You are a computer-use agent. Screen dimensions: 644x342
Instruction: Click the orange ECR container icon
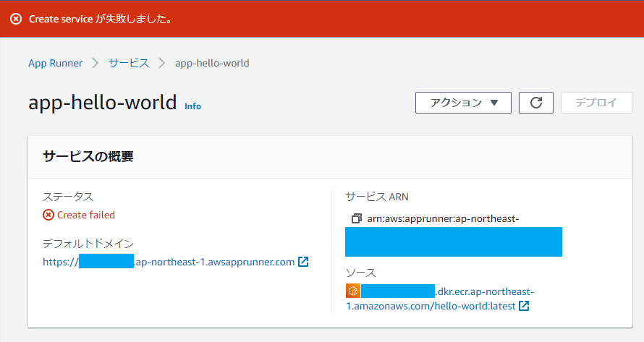pyautogui.click(x=353, y=291)
